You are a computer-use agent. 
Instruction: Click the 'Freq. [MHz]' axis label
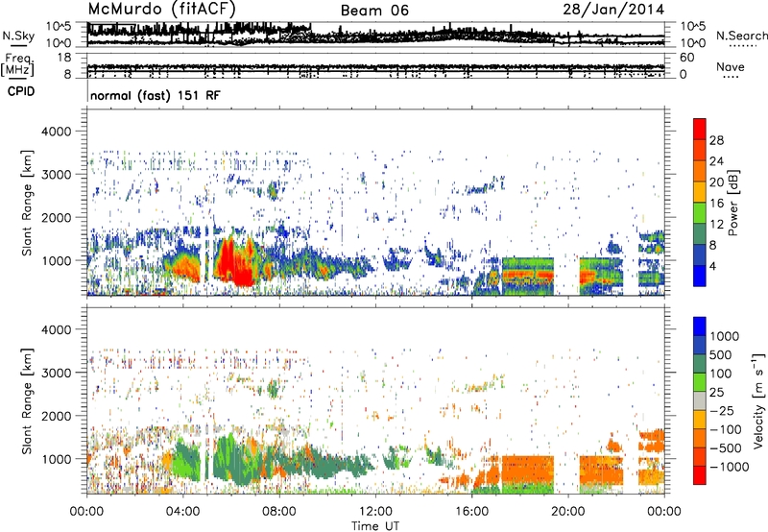coord(18,65)
